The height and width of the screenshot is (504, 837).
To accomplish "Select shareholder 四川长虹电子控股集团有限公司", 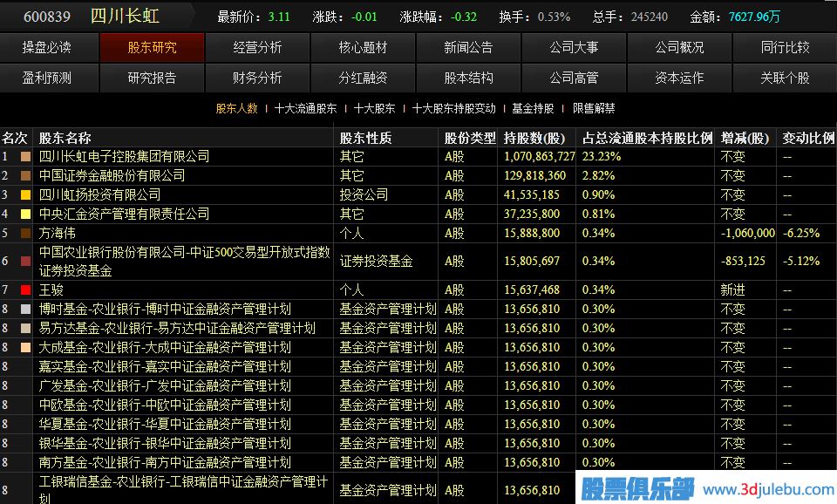I will (x=124, y=156).
